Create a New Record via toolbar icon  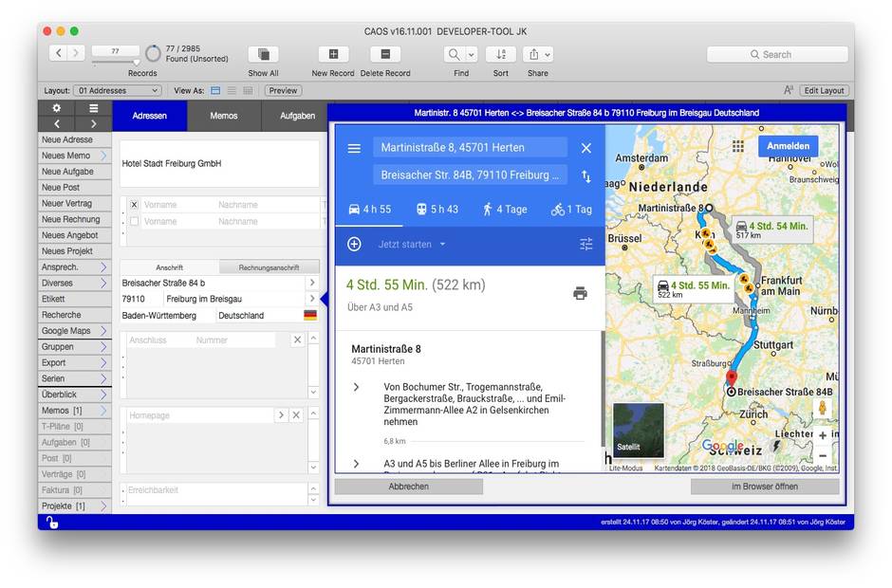pos(333,55)
